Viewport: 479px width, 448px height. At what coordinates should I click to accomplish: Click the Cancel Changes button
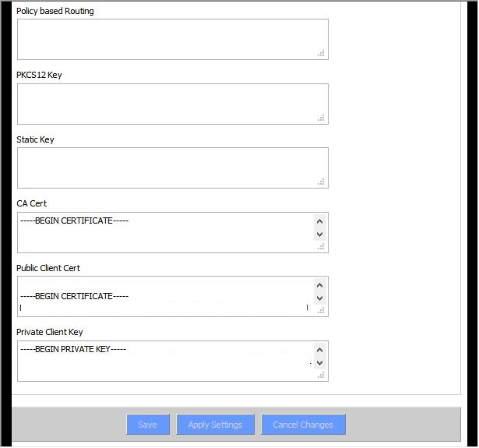pyautogui.click(x=303, y=425)
